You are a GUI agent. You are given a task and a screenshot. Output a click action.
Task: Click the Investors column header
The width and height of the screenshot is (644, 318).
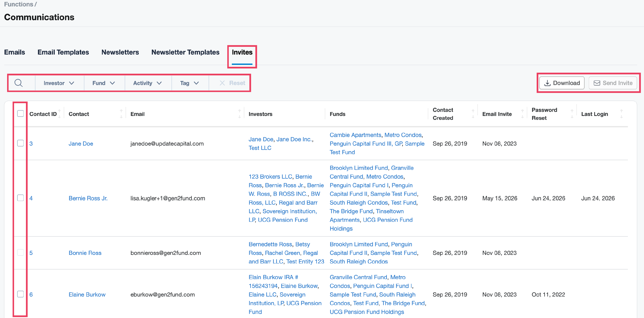(260, 114)
